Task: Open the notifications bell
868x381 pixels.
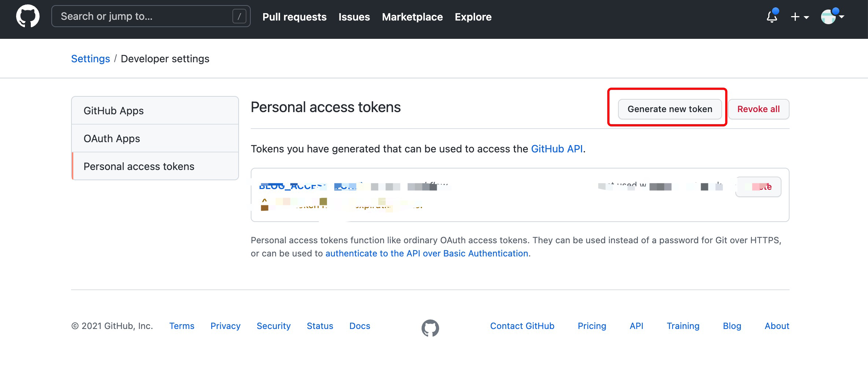Action: (772, 16)
